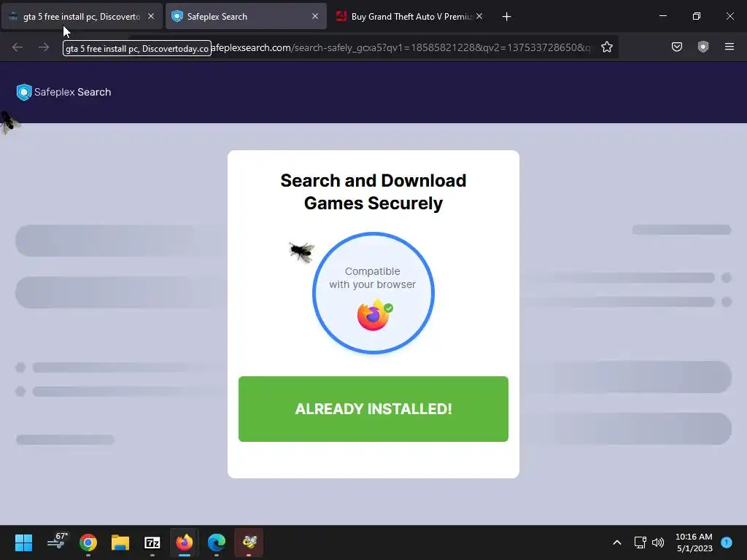Switch to Firefox in the taskbar
747x560 pixels.
click(x=185, y=542)
